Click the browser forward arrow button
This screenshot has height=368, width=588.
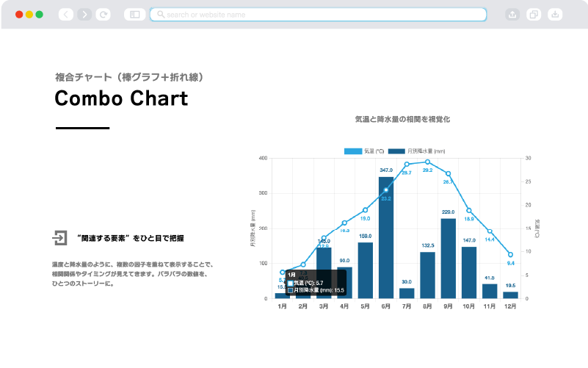[x=84, y=14]
